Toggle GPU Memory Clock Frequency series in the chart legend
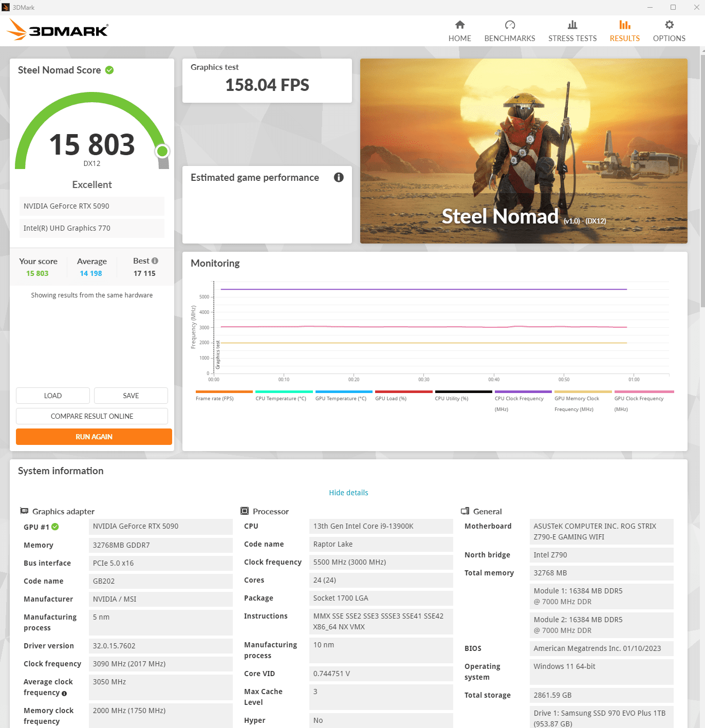Viewport: 705px width, 728px height. pos(583,401)
